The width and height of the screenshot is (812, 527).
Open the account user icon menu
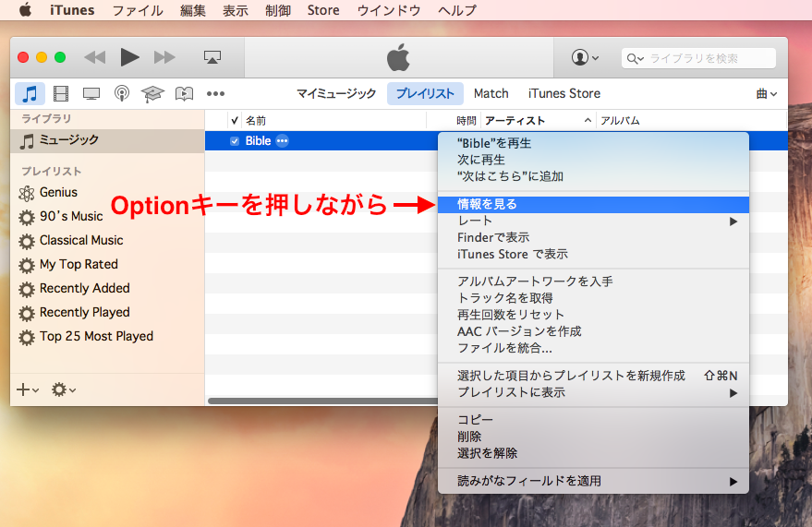(x=585, y=57)
